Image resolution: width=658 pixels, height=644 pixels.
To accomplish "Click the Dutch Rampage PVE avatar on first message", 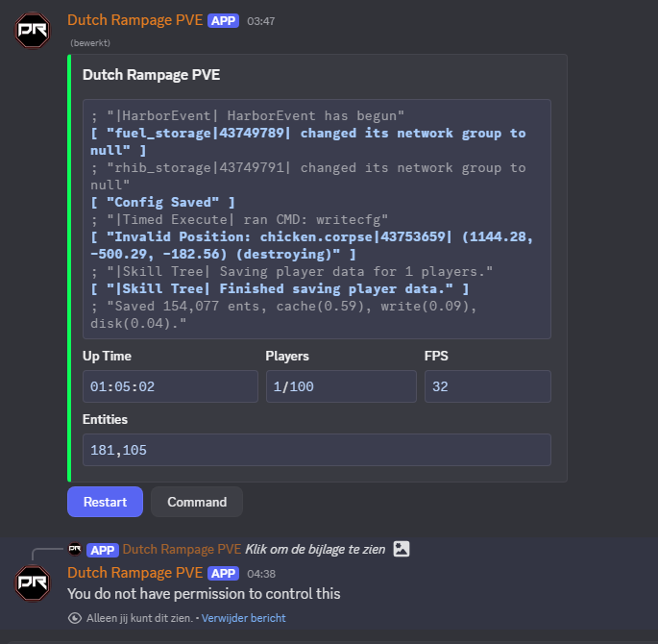I will (33, 30).
